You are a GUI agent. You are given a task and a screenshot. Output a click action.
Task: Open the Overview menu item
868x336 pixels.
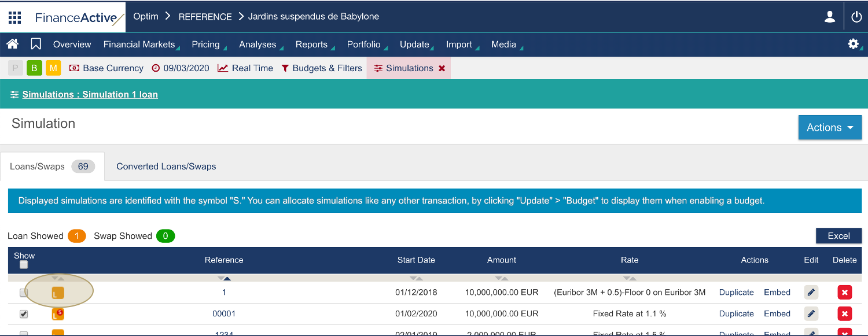click(72, 45)
